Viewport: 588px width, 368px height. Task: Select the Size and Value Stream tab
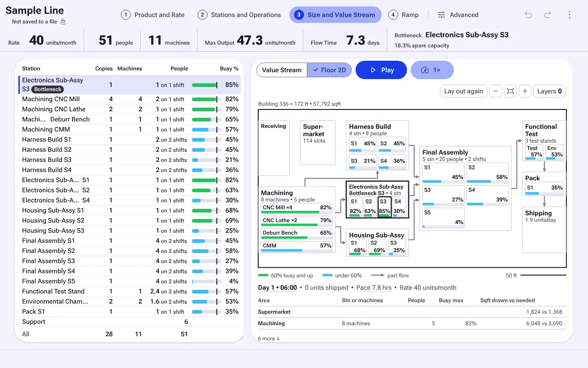tap(335, 15)
